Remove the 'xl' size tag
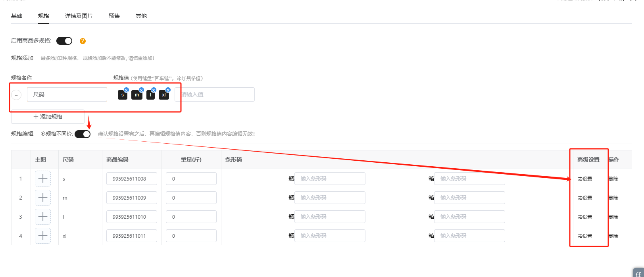The width and height of the screenshot is (644, 277). [168, 90]
